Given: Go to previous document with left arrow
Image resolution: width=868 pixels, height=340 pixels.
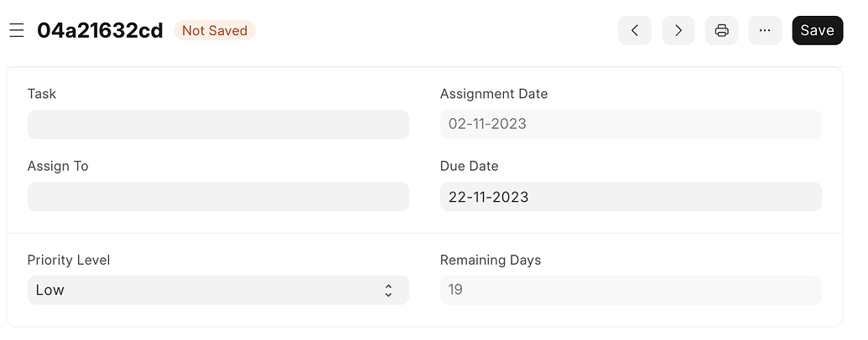Looking at the screenshot, I should pyautogui.click(x=634, y=30).
